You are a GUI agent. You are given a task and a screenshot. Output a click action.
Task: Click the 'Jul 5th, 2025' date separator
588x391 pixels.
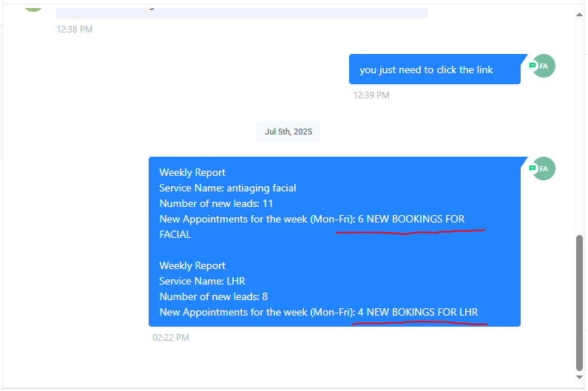(288, 132)
